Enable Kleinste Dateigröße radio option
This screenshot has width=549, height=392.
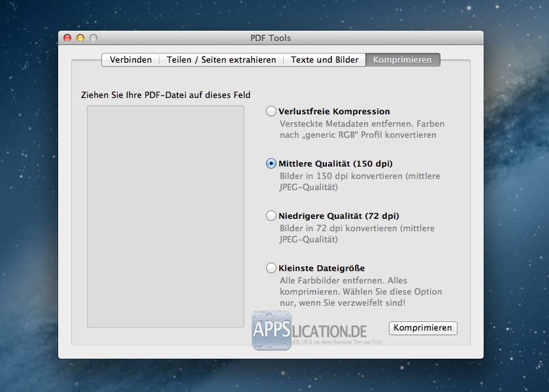pos(271,268)
